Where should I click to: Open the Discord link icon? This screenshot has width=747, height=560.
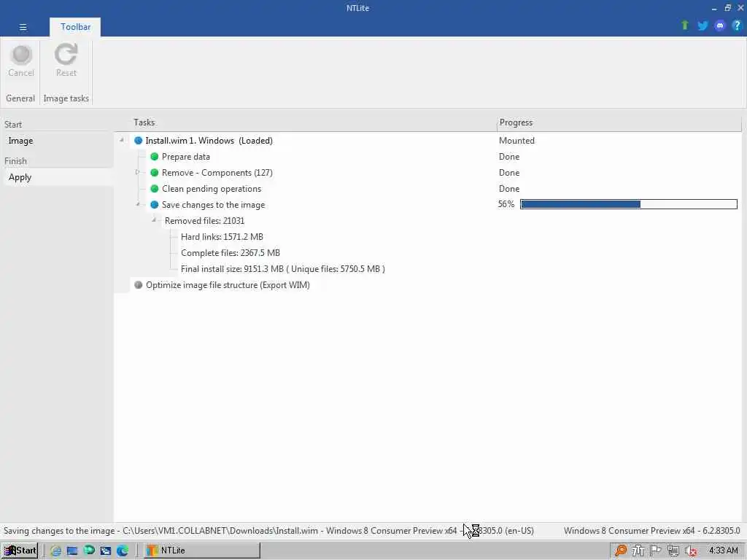(x=720, y=26)
